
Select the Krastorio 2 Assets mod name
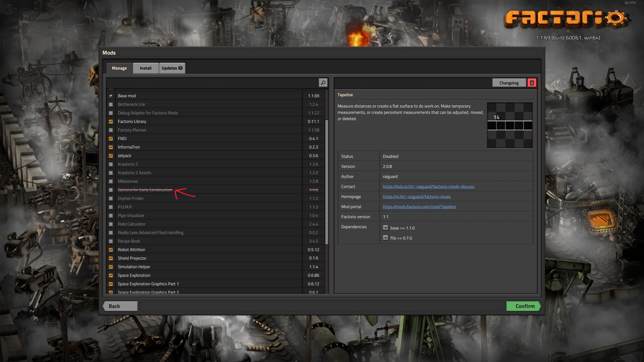click(134, 173)
